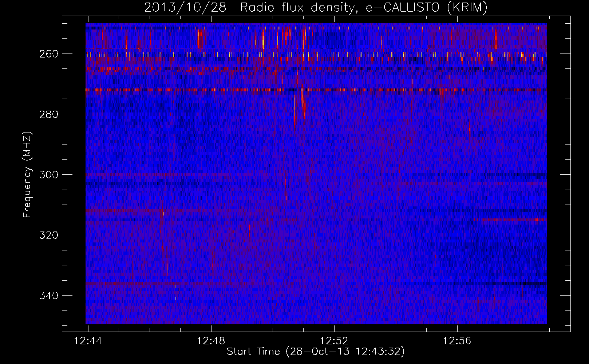The width and height of the screenshot is (589, 364).
Task: Click the 12:56 time tick label
Action: (457, 341)
